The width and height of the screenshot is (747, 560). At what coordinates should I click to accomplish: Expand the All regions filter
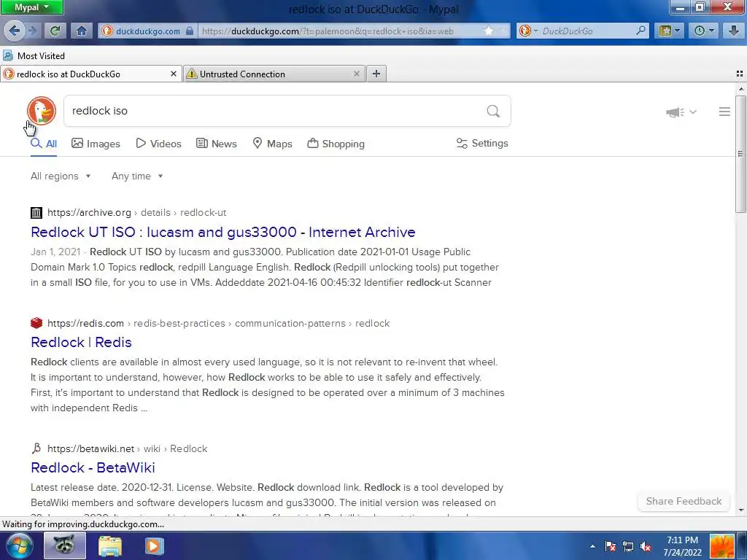61,176
